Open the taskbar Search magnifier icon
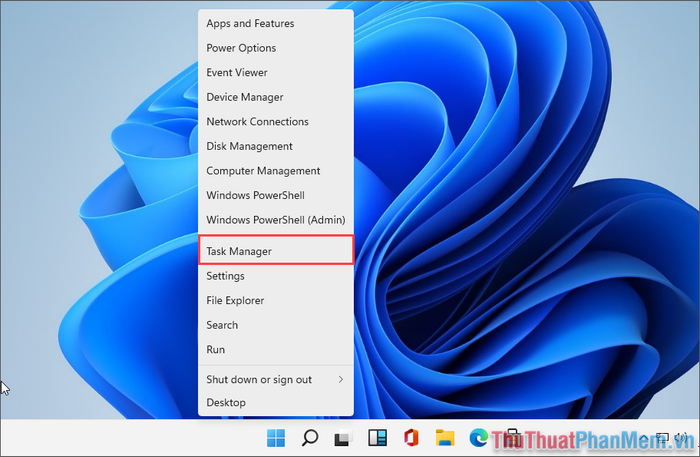The width and height of the screenshot is (700, 457). pyautogui.click(x=309, y=438)
